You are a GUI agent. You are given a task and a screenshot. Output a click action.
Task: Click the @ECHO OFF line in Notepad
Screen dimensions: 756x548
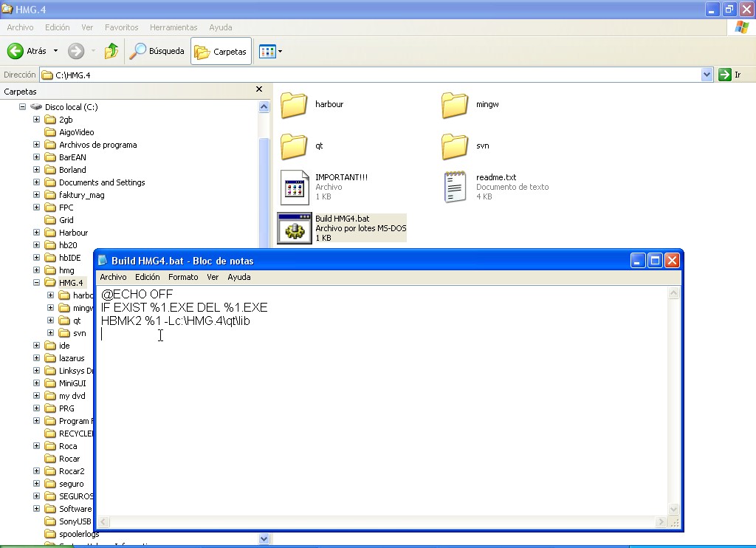click(x=137, y=294)
